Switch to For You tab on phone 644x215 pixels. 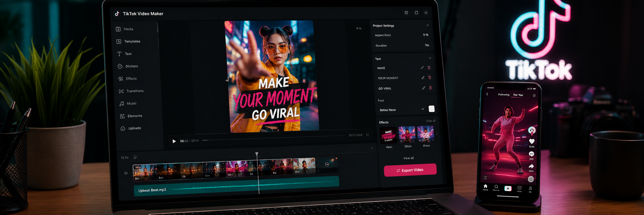click(518, 95)
